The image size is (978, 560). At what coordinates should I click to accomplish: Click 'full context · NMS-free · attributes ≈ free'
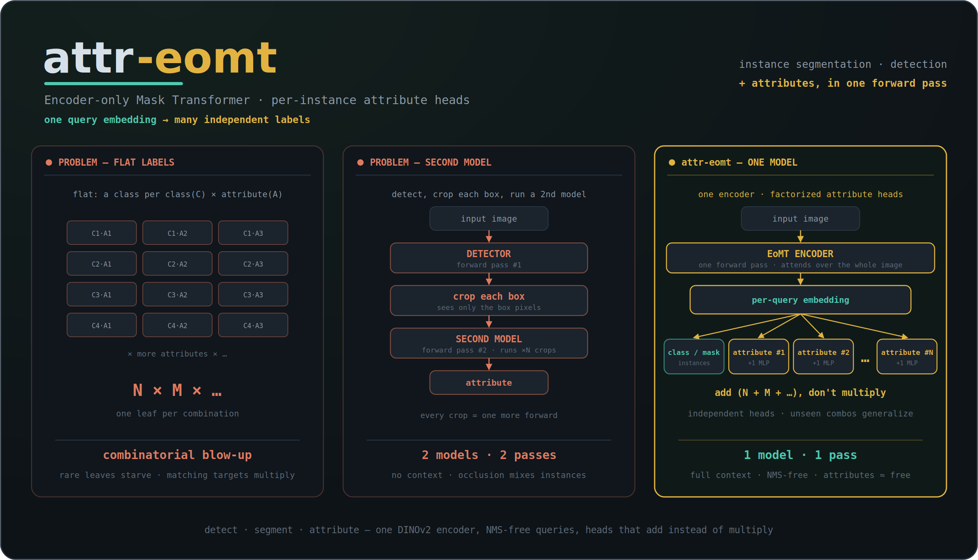point(801,475)
